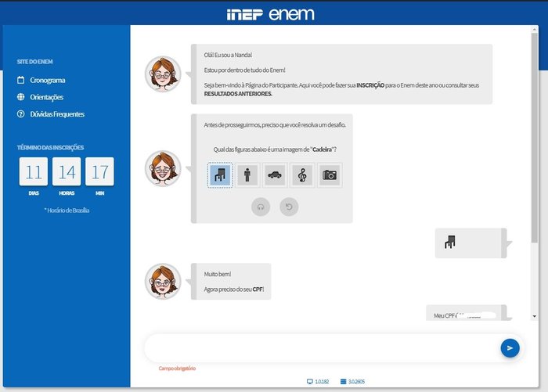Reload the challenge with refresh button
Viewport: 548px width, 392px height.
(289, 207)
